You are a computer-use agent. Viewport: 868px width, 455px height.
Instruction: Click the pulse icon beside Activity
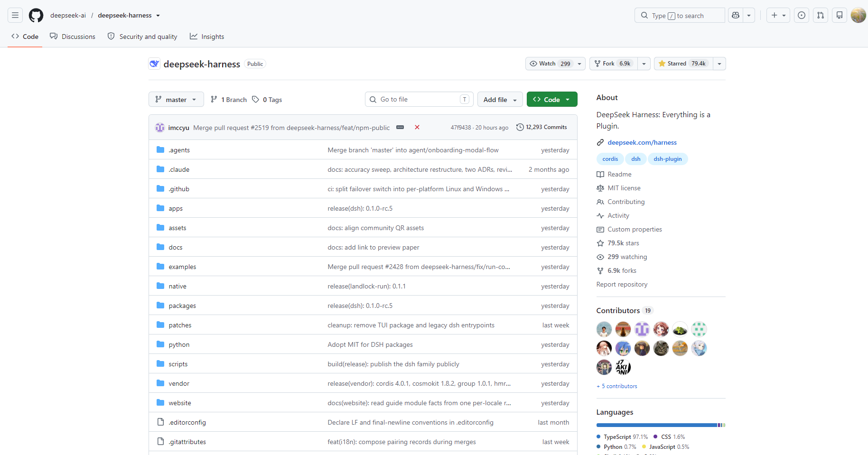click(x=600, y=215)
